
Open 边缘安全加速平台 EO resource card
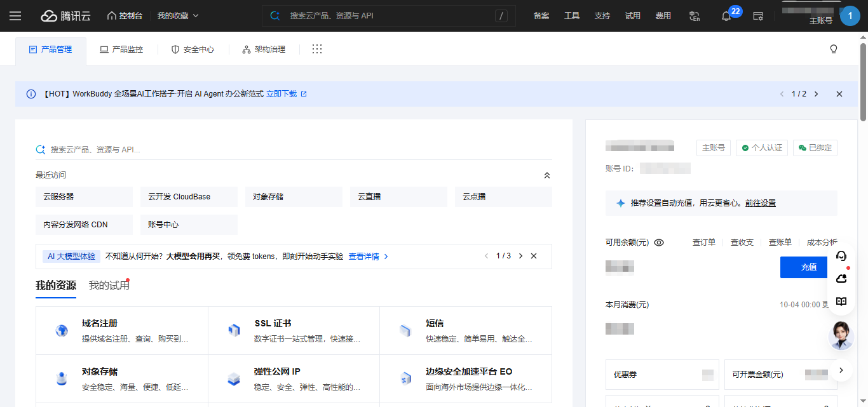[x=466, y=379]
